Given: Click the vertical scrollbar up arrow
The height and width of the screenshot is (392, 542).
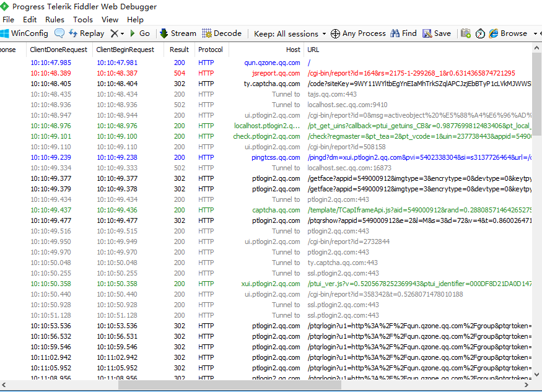Looking at the screenshot, I should pos(536,48).
